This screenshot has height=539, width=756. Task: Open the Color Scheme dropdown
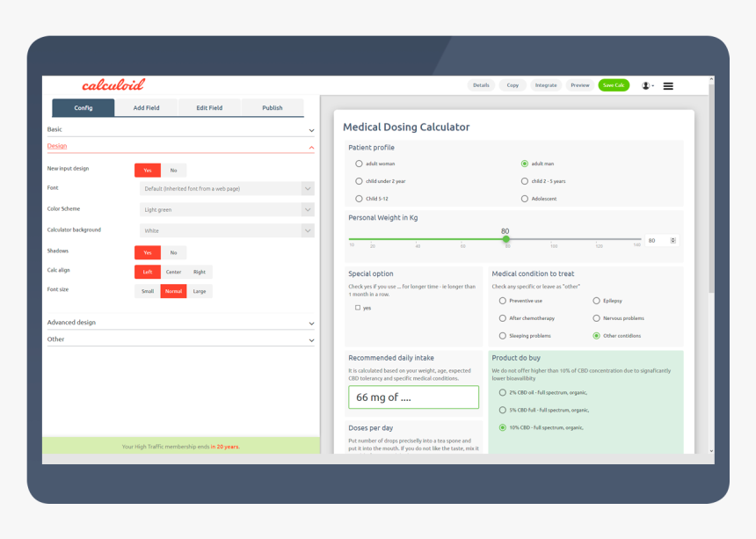coord(227,210)
